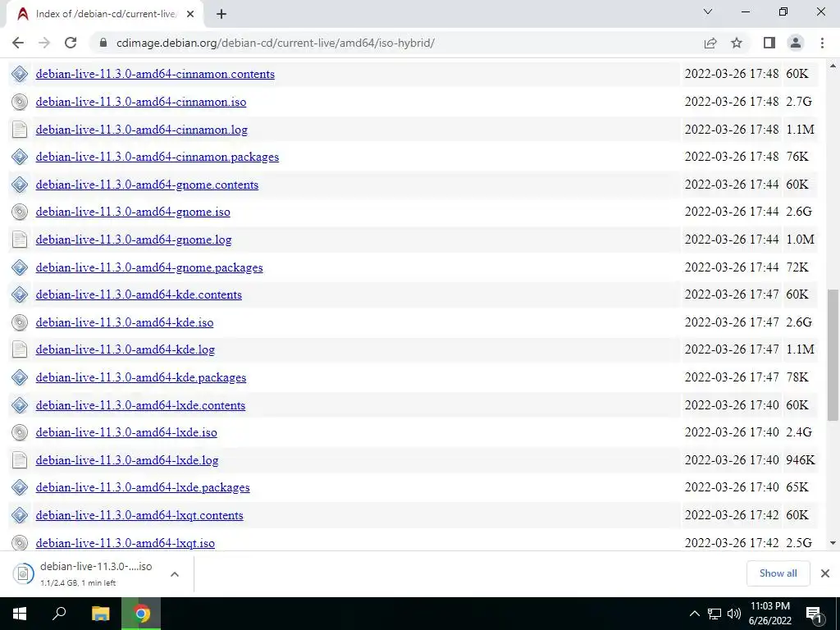Open the Windows Start menu
Image resolution: width=840 pixels, height=630 pixels.
click(20, 614)
